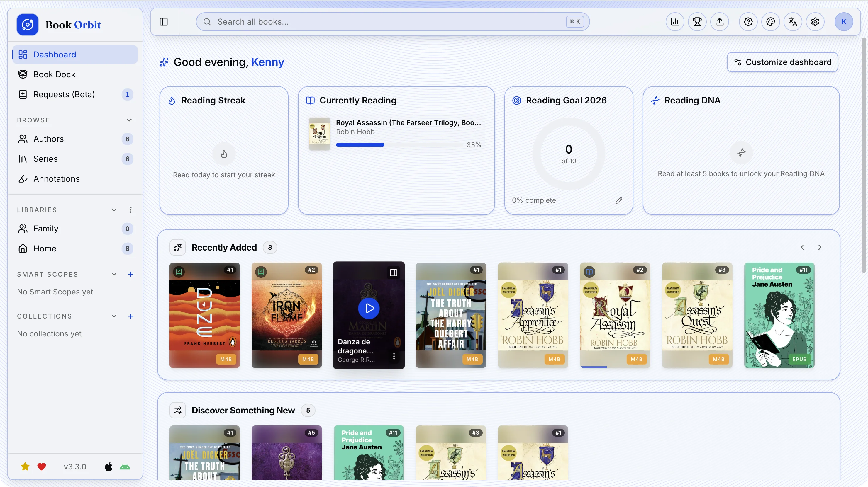Add a new Smart Scope with plus
The image size is (868, 487).
click(130, 274)
